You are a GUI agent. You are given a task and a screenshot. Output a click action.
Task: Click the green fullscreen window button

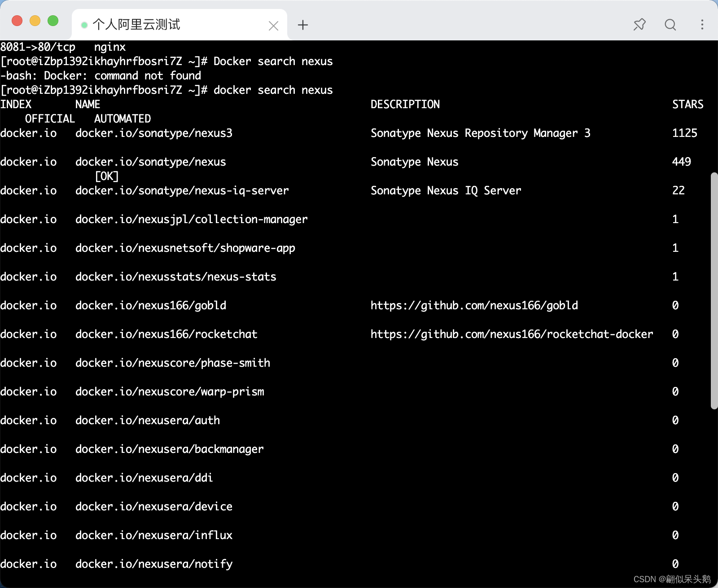click(53, 21)
